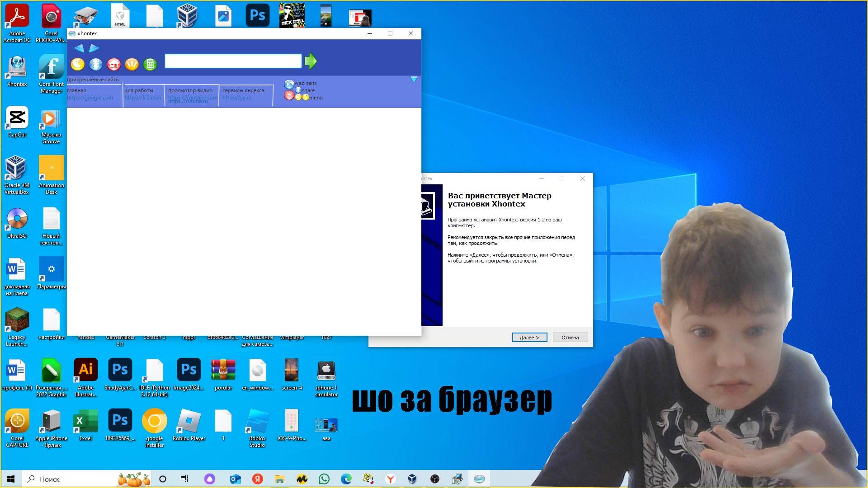Open Outlook from the taskbar
This screenshot has height=488, width=868.
[x=235, y=479]
